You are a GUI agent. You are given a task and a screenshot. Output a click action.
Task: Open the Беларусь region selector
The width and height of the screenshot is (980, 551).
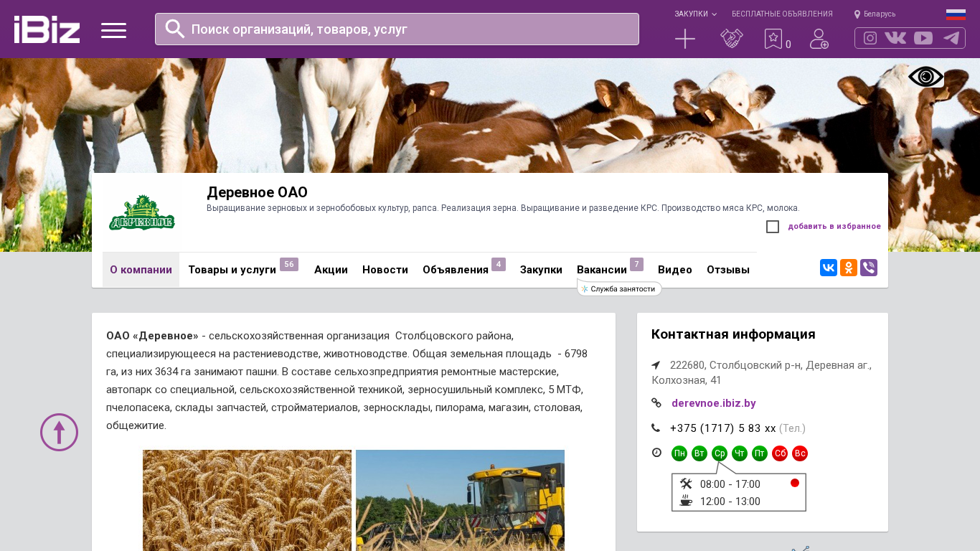pyautogui.click(x=875, y=14)
